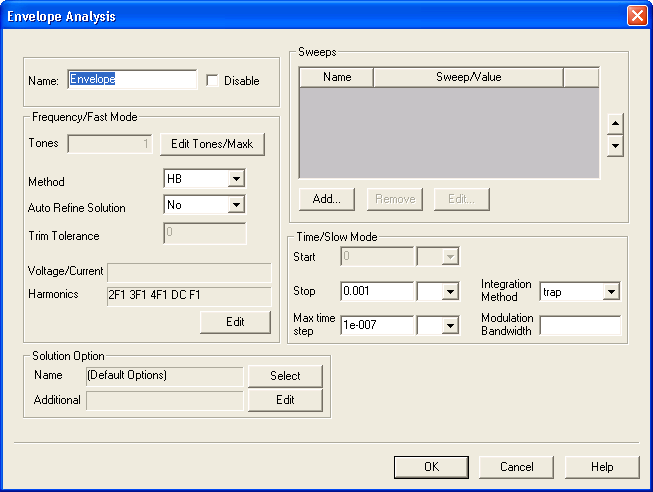Click the Additional options field
Viewport: 653px width, 492px height.
(165, 400)
